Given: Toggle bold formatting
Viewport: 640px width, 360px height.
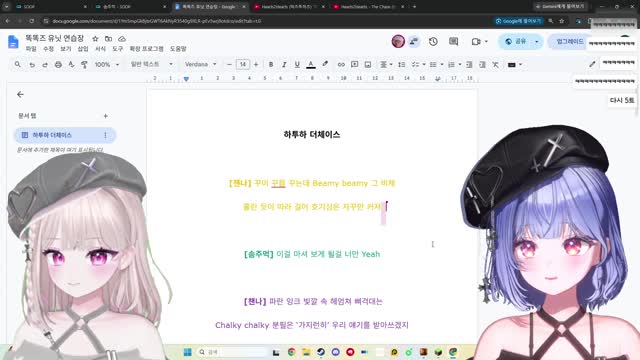Looking at the screenshot, I should click(x=271, y=64).
